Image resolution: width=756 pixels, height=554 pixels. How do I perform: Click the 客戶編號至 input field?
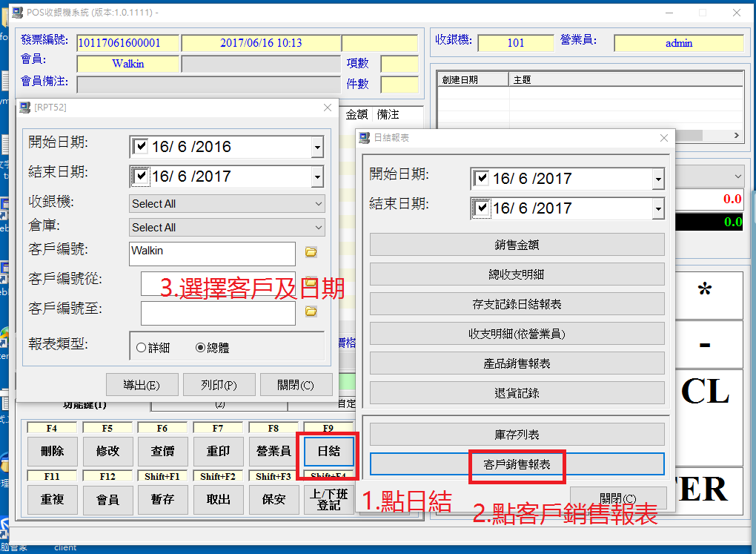pos(218,313)
